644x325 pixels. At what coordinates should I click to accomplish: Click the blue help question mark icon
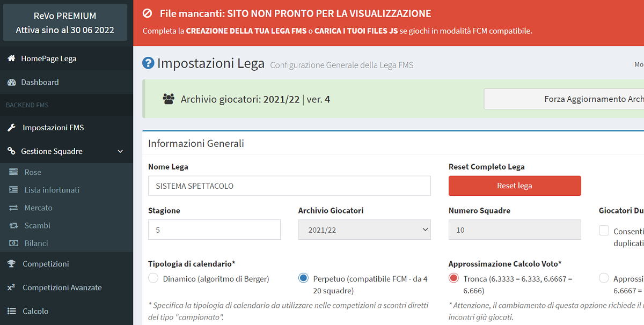point(148,63)
